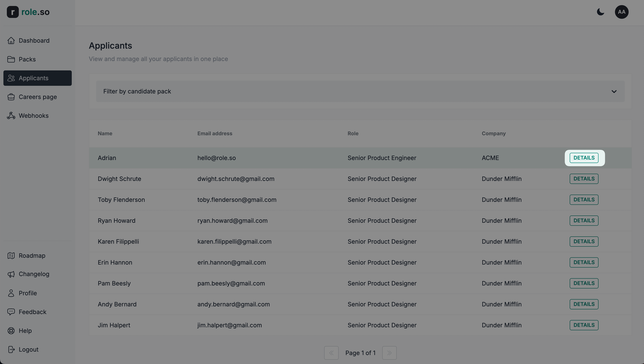This screenshot has height=364, width=644.
Task: Click the Dashboard home icon
Action: coord(11,41)
